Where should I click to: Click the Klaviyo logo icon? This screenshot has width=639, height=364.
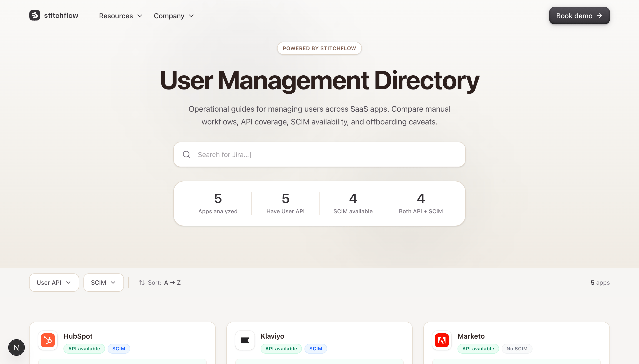pos(245,340)
